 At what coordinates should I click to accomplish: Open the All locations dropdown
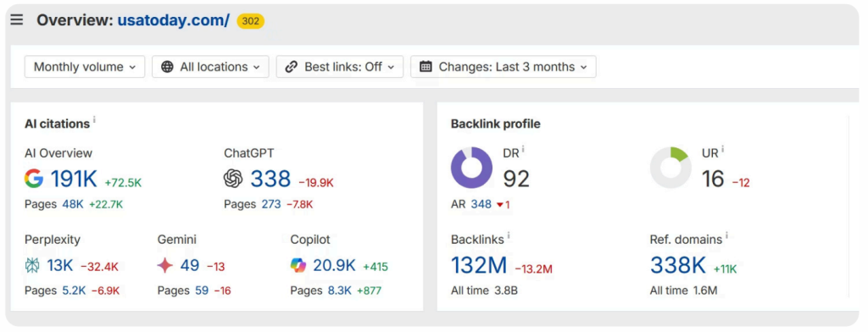tap(210, 67)
